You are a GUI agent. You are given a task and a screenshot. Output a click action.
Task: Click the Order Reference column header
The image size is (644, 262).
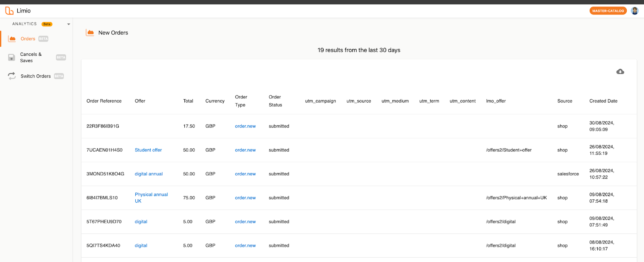104,101
